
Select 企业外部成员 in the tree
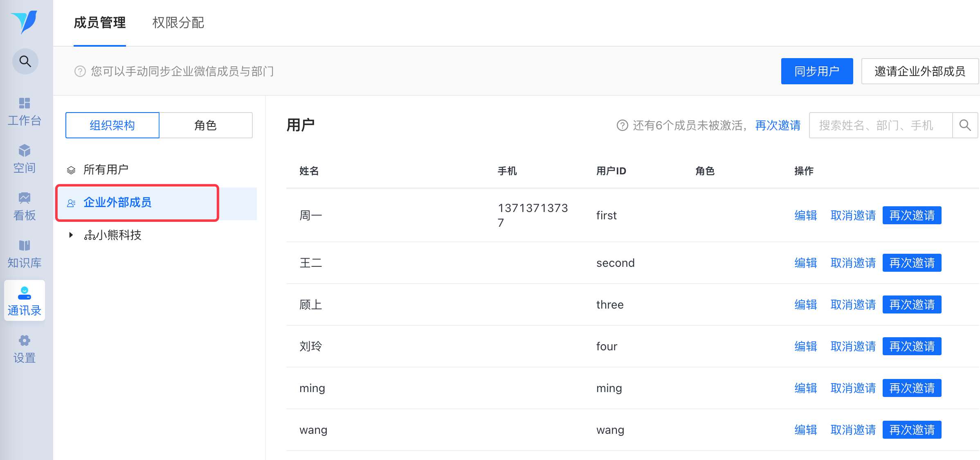pyautogui.click(x=117, y=202)
